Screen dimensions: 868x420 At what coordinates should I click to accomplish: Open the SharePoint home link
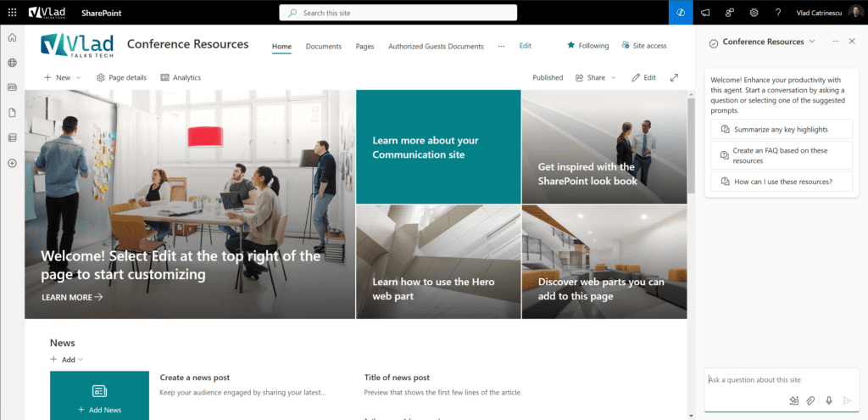coord(102,13)
